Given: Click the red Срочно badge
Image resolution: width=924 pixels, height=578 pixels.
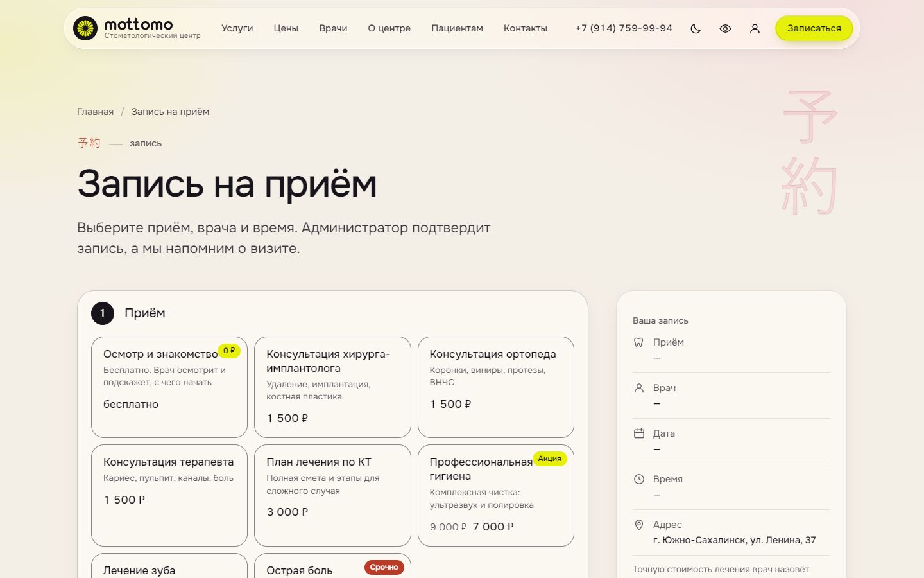Looking at the screenshot, I should point(384,567).
